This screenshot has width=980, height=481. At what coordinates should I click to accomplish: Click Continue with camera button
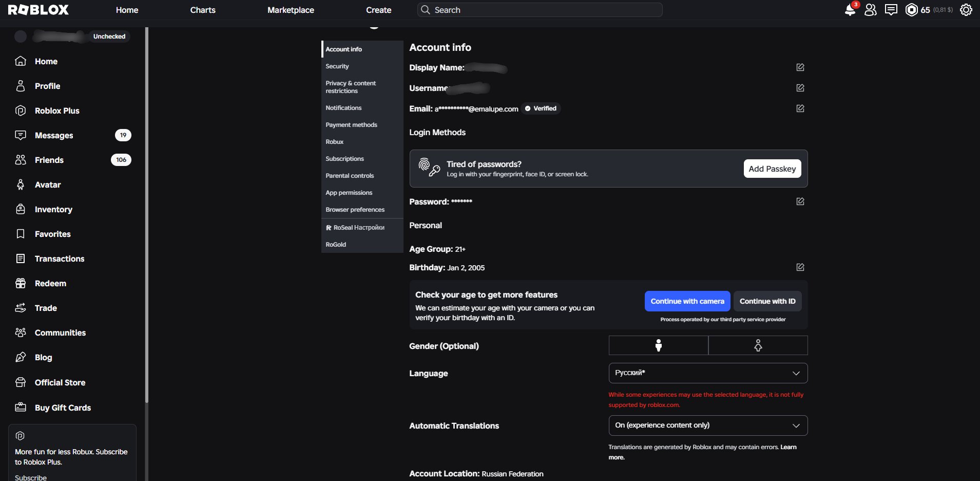[687, 301]
